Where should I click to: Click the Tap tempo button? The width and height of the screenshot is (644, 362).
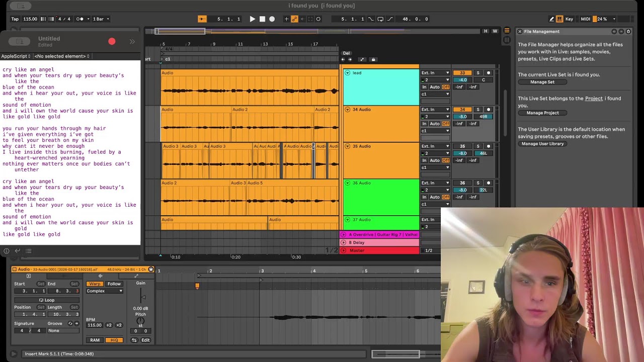pos(15,19)
